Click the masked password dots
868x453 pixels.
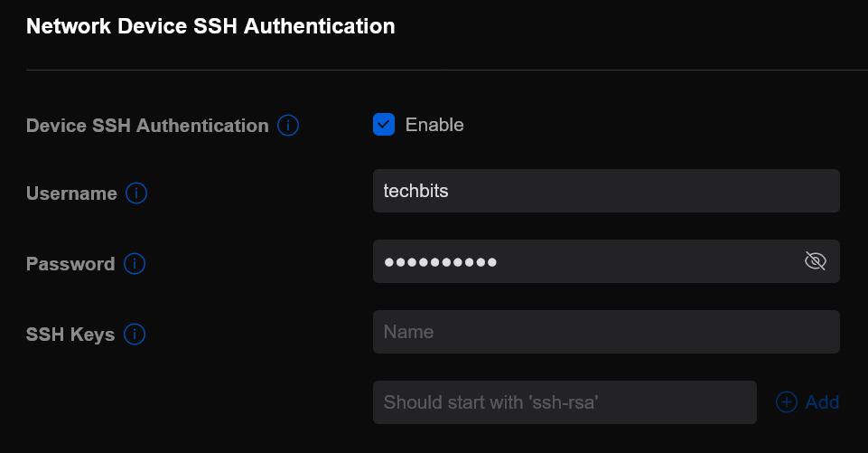point(440,262)
